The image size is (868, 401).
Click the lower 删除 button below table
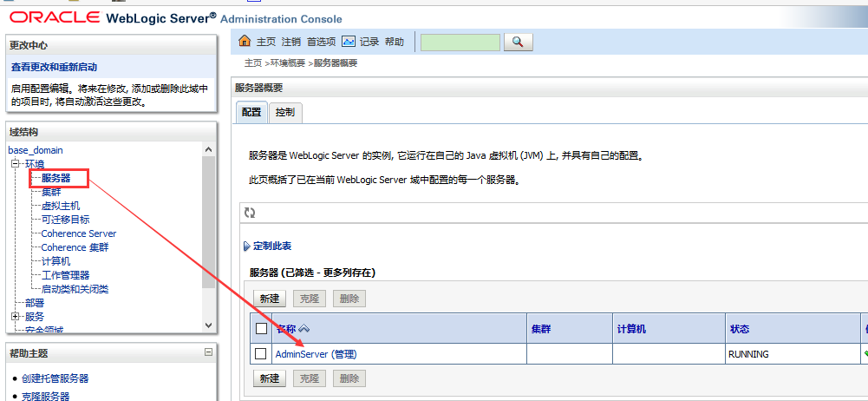349,378
